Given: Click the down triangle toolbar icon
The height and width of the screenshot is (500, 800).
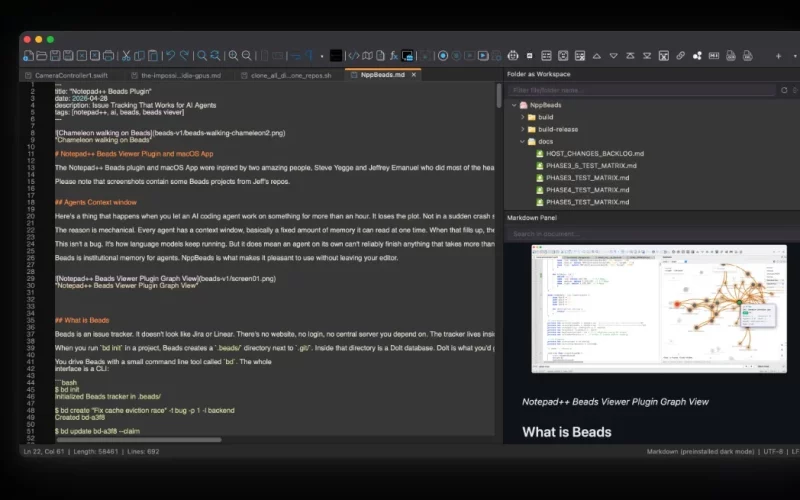Looking at the screenshot, I should (x=614, y=56).
